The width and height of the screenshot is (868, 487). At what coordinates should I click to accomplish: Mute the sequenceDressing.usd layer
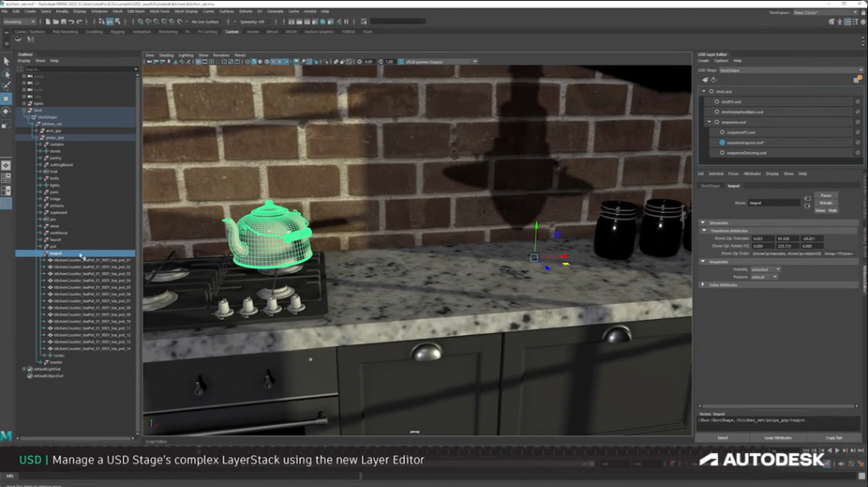pyautogui.click(x=857, y=153)
